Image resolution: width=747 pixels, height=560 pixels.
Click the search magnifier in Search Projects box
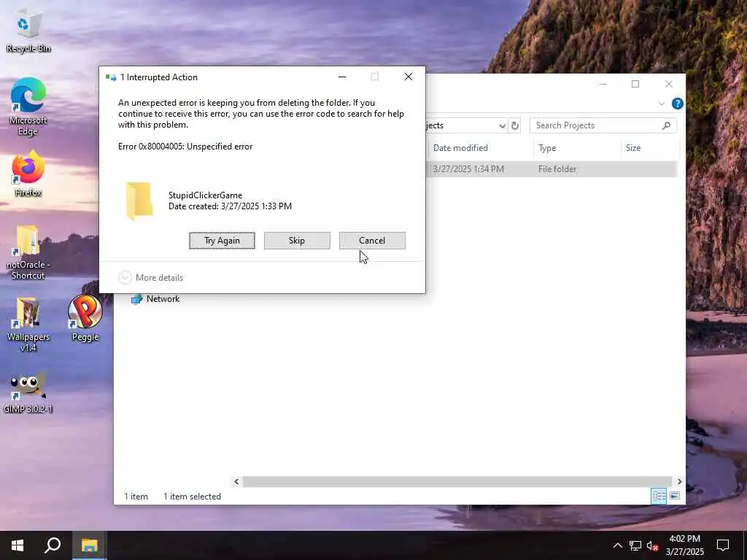tap(667, 125)
